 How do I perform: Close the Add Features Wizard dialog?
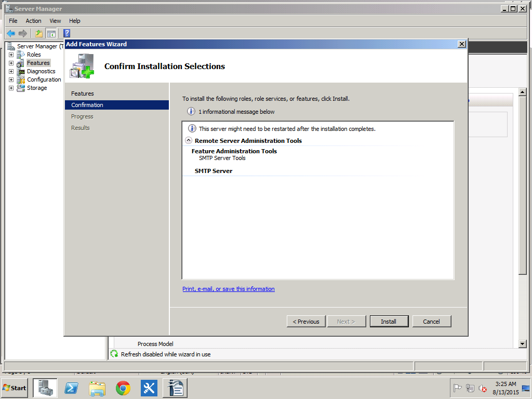tap(461, 44)
